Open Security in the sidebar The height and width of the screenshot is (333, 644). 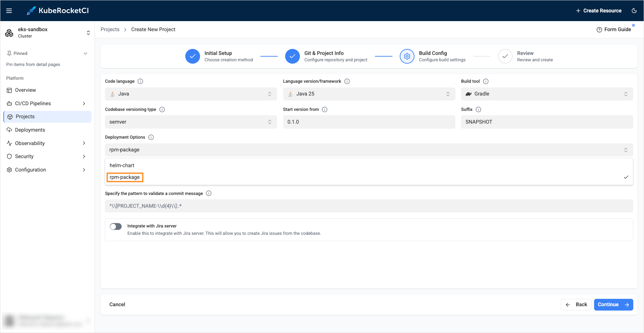pyautogui.click(x=47, y=156)
